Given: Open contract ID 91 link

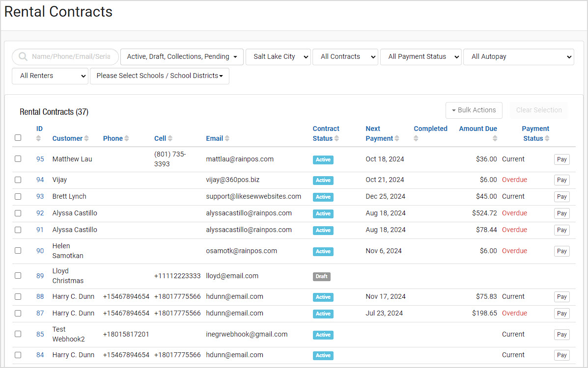Looking at the screenshot, I should point(40,230).
